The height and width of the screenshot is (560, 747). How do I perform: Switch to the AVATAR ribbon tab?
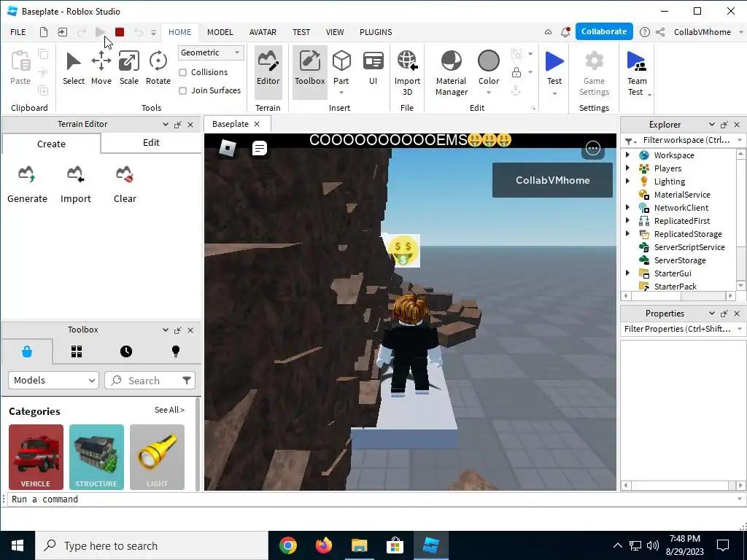coord(263,32)
